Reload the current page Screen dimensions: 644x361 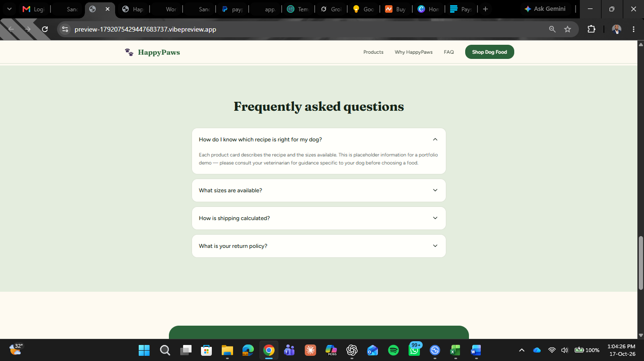pos(45,29)
